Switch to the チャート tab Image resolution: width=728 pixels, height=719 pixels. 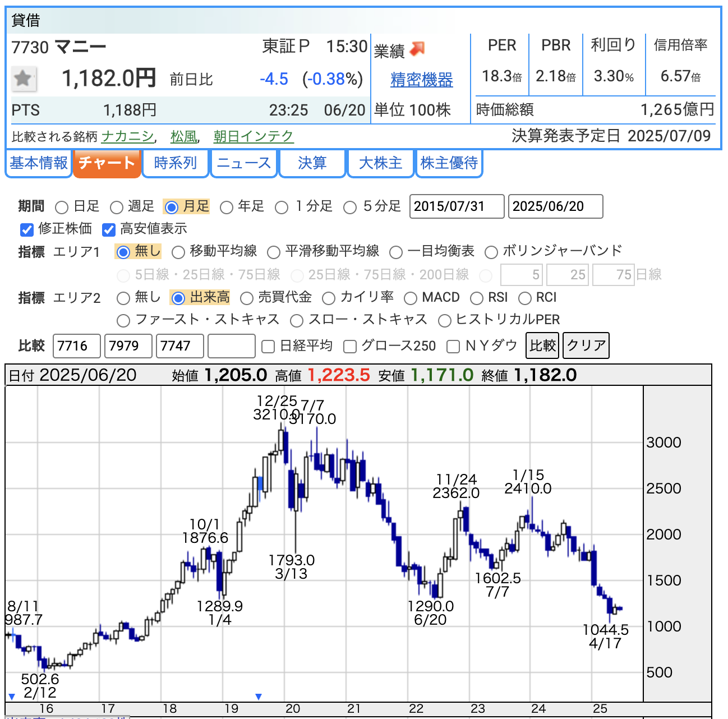pyautogui.click(x=107, y=163)
